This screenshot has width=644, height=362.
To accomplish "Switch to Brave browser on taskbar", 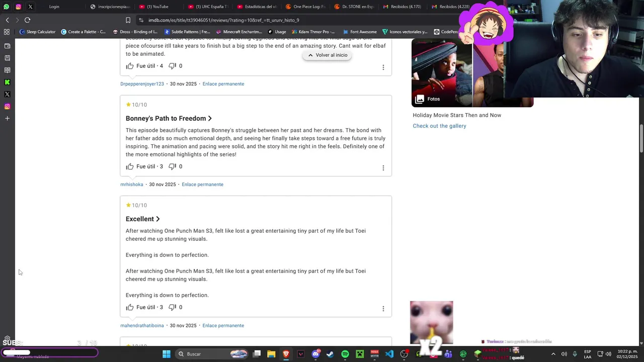I will click(286, 354).
